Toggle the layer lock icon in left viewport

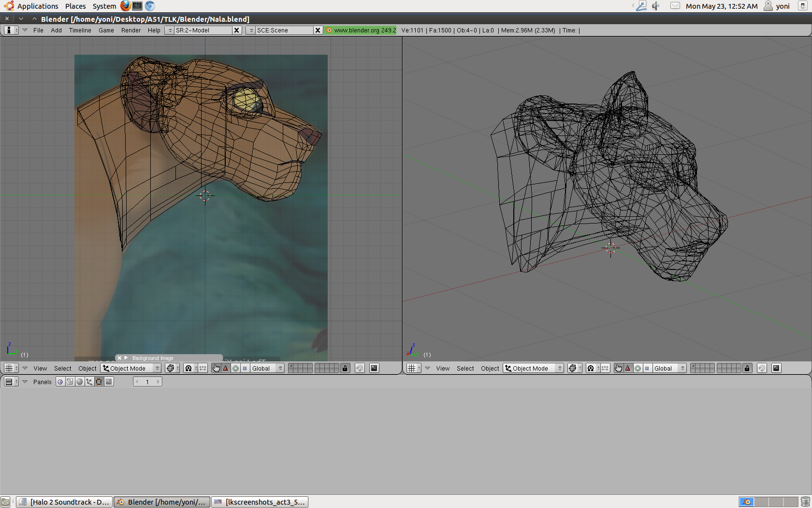click(x=345, y=368)
